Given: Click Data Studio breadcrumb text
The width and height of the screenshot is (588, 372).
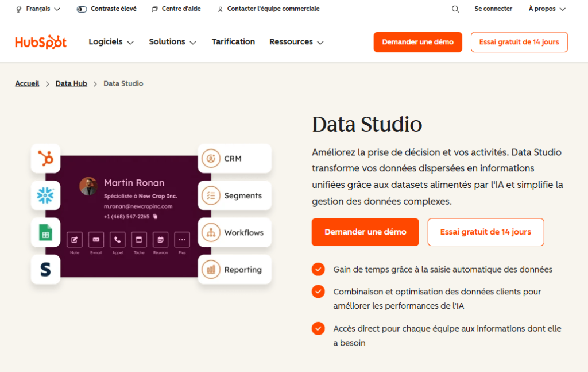Looking at the screenshot, I should tap(123, 83).
